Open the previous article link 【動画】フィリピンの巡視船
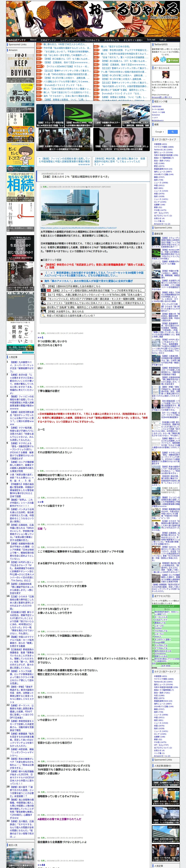The width and height of the screenshot is (186, 868). (64, 161)
